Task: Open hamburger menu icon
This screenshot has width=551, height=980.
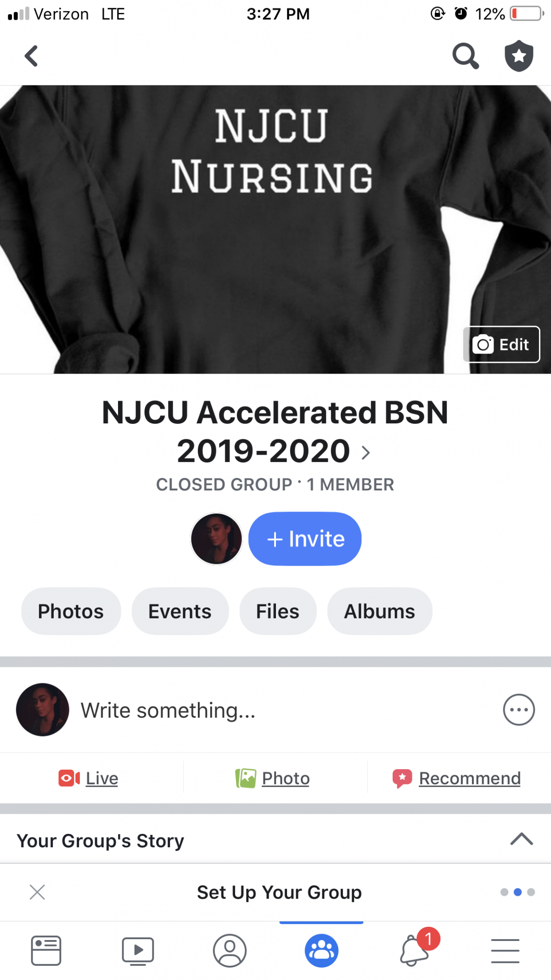Action: tap(505, 950)
